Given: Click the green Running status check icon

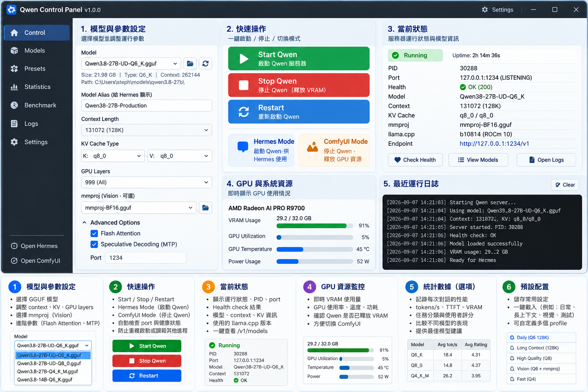Looking at the screenshot, I should click(x=395, y=55).
